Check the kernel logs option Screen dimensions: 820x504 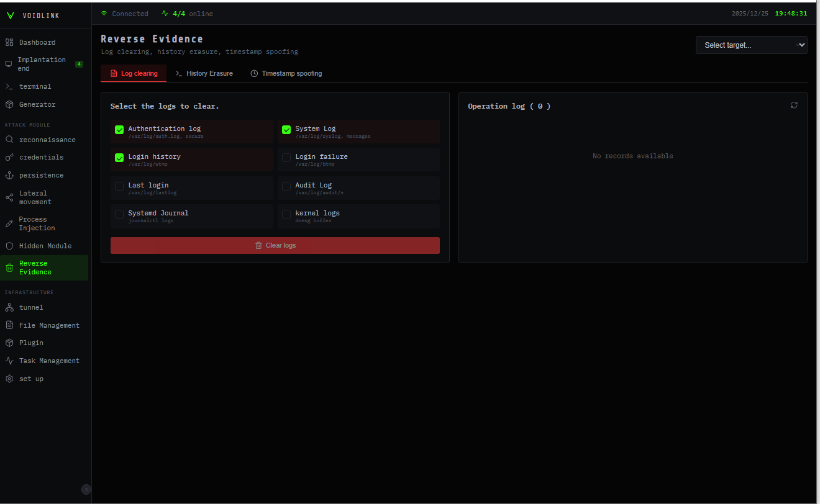pyautogui.click(x=286, y=214)
